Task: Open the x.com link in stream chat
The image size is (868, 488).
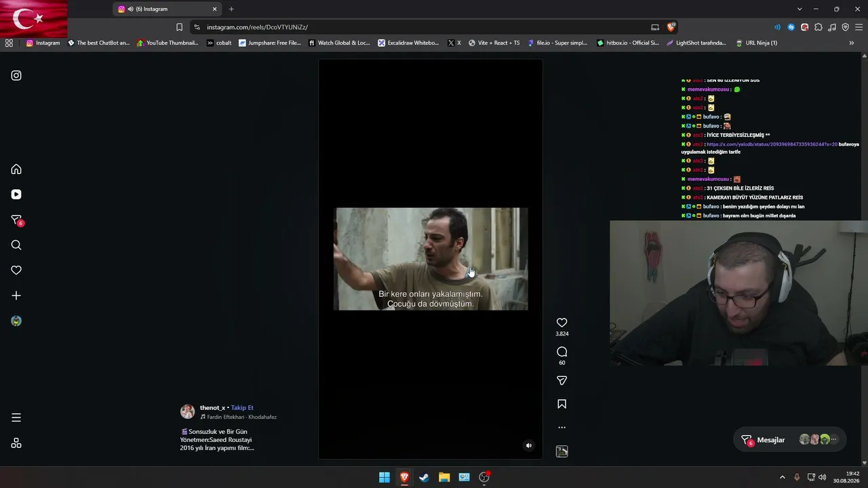Action: pos(772,144)
